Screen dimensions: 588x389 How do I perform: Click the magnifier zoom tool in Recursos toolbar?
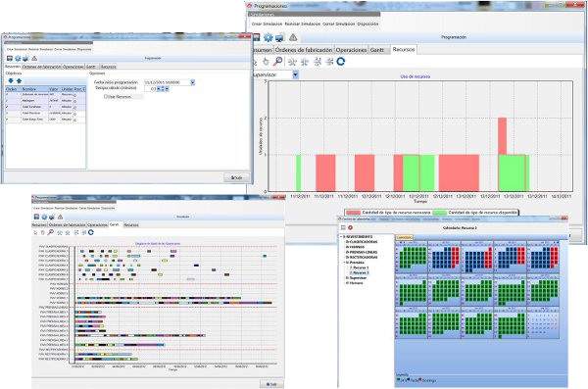coord(278,61)
